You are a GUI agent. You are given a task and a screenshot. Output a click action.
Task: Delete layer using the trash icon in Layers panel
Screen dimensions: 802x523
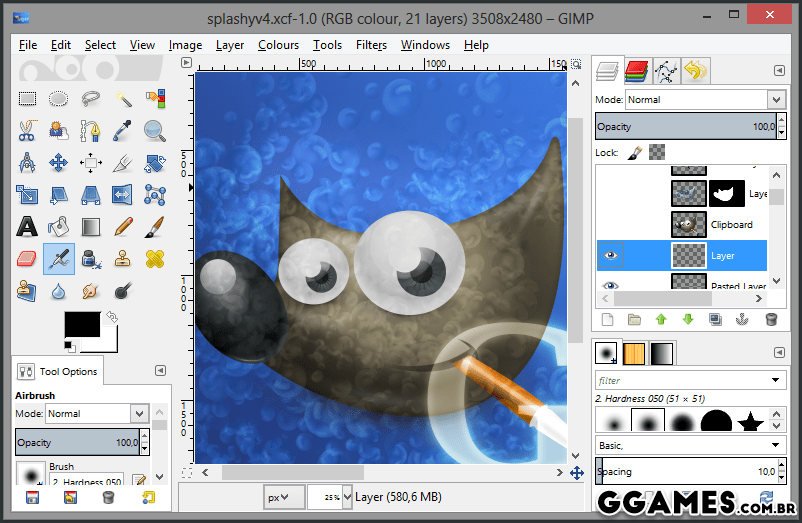coord(771,320)
